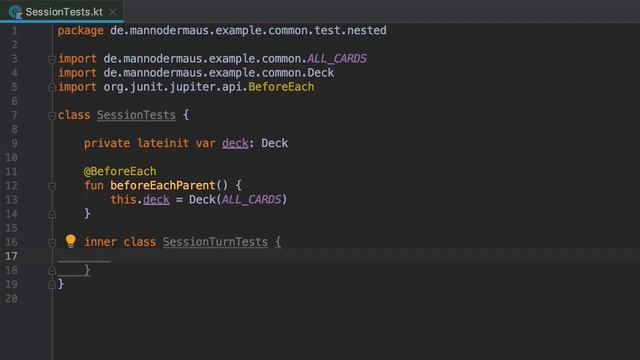Open the yellow lightbulb quick-fix icon

(71, 241)
